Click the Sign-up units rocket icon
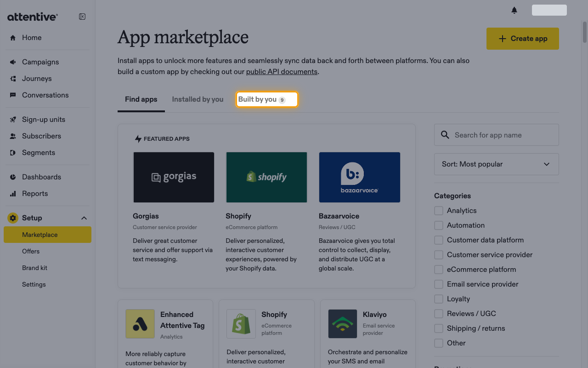This screenshot has height=368, width=588. [13, 120]
